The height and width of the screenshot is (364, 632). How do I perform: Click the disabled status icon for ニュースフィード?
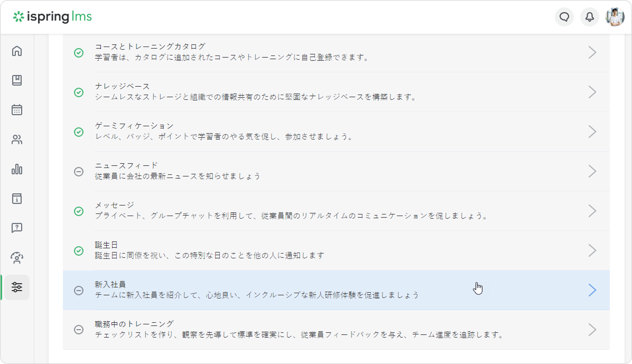79,172
